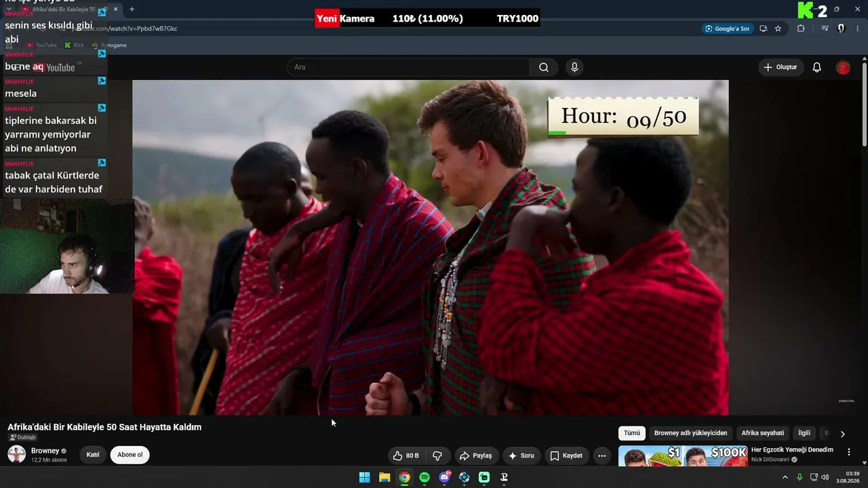Open the YouTube bookmark
The image size is (868, 488).
(41, 45)
